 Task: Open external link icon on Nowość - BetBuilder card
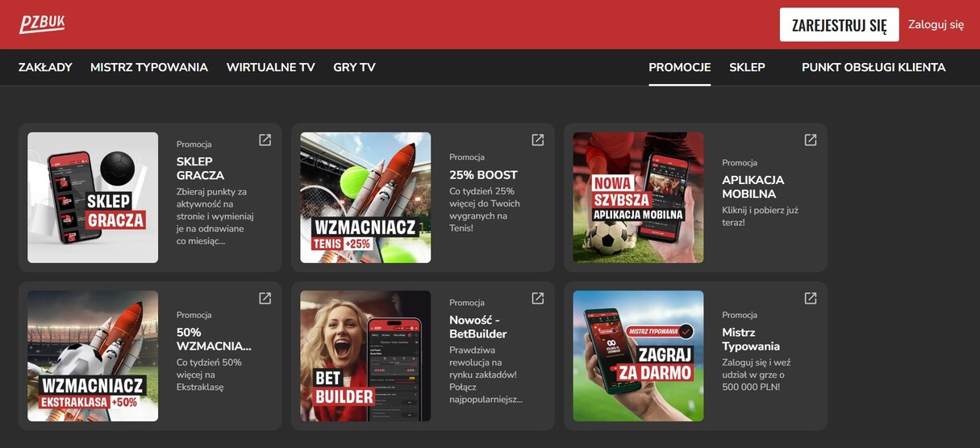pyautogui.click(x=538, y=299)
